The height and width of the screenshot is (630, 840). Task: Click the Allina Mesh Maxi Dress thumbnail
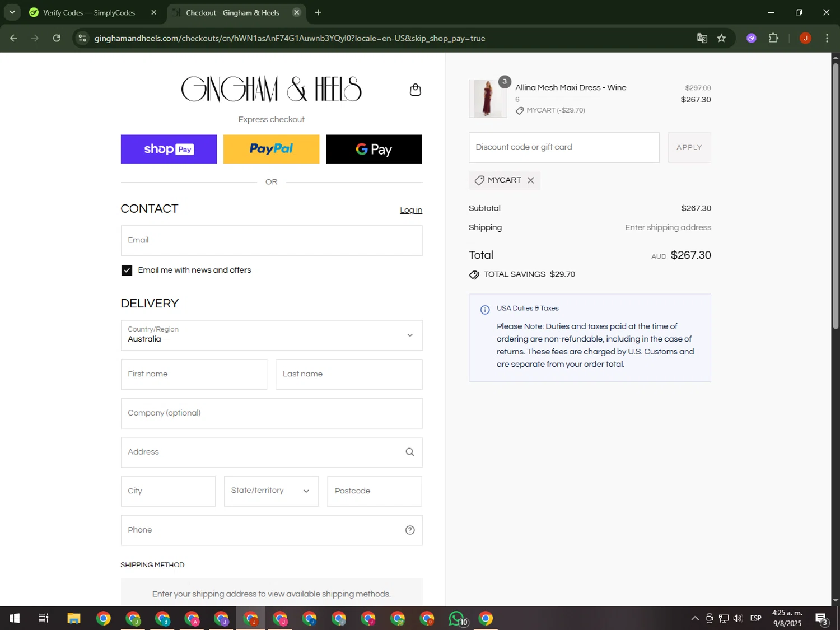488,99
